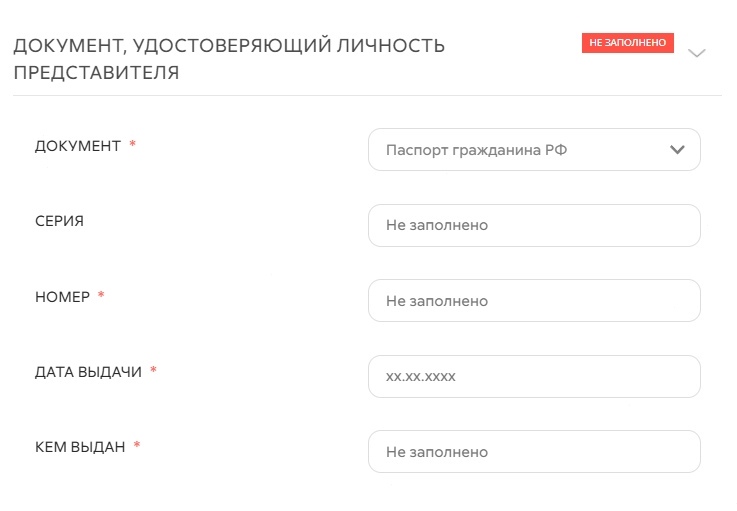Click the НОМЕР field label
This screenshot has width=737, height=511.
click(x=62, y=296)
